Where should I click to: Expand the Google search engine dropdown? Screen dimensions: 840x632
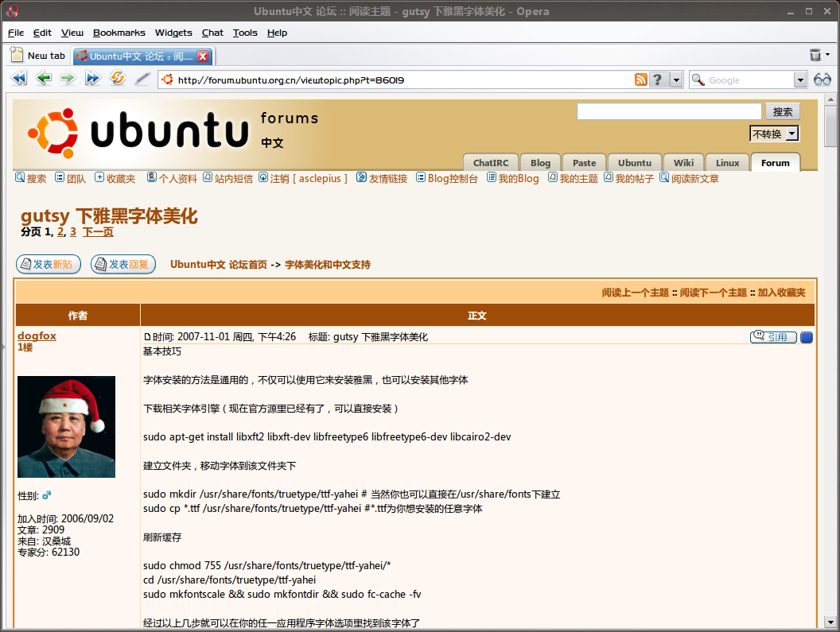(x=799, y=79)
